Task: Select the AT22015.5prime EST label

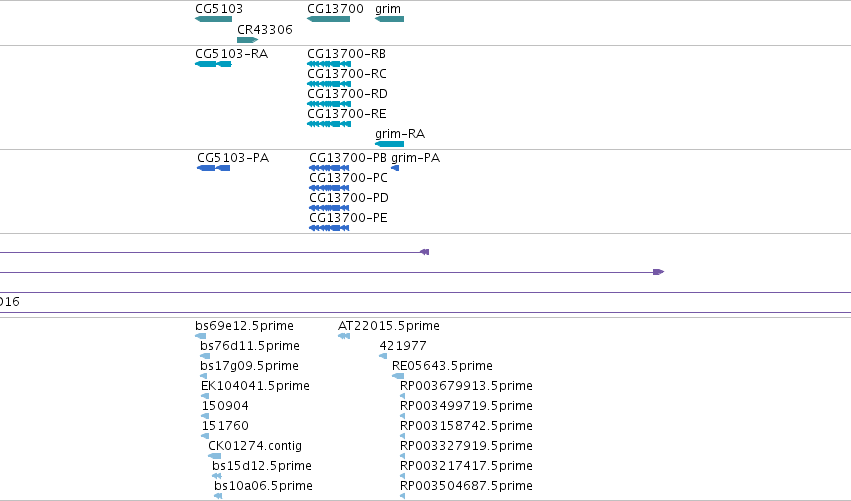Action: [389, 326]
